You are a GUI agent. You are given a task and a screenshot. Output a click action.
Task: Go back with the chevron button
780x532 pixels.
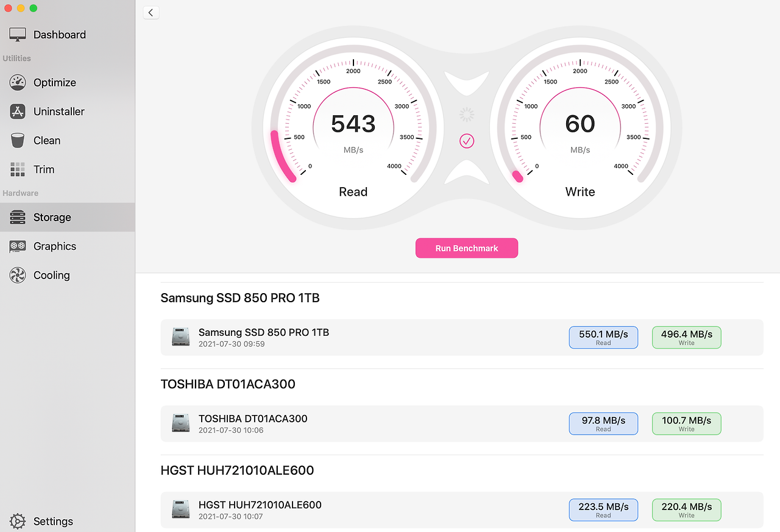point(151,13)
